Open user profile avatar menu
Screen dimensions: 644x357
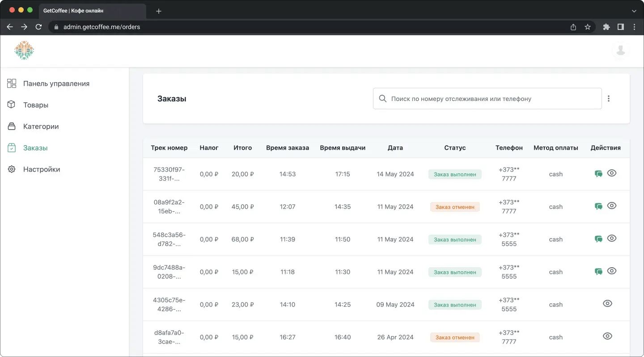pos(620,50)
